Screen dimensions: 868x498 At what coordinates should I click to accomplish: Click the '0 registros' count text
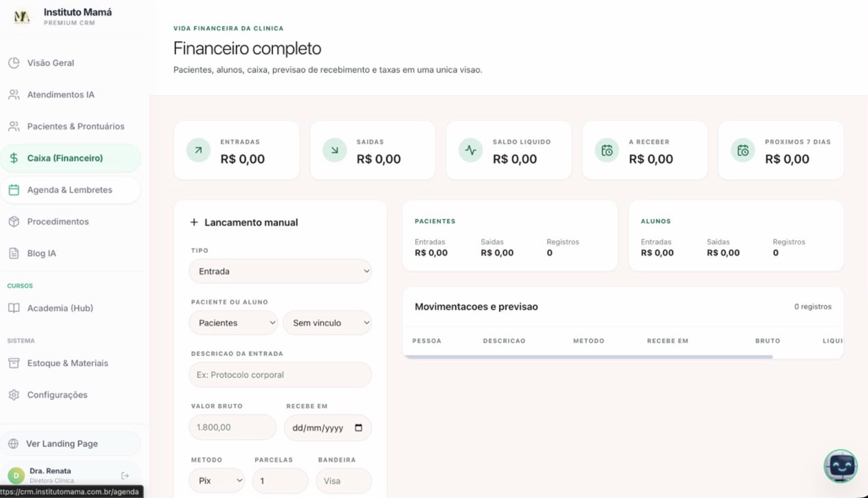coord(813,307)
